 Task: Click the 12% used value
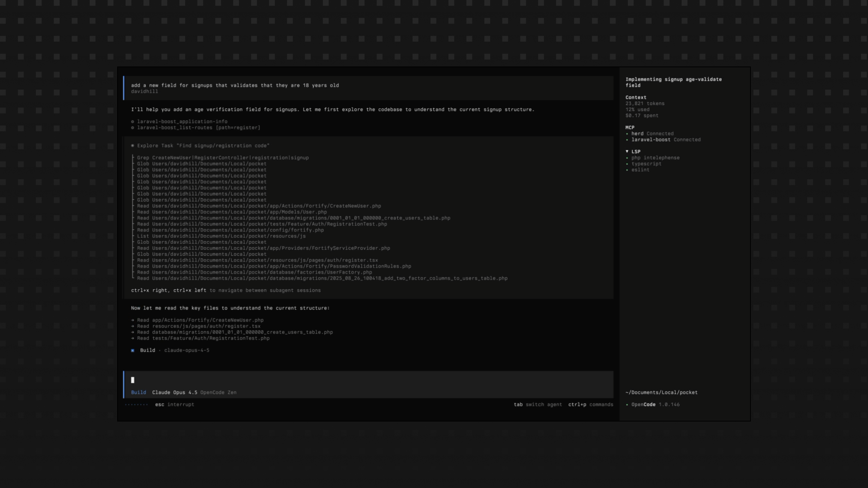tap(637, 110)
